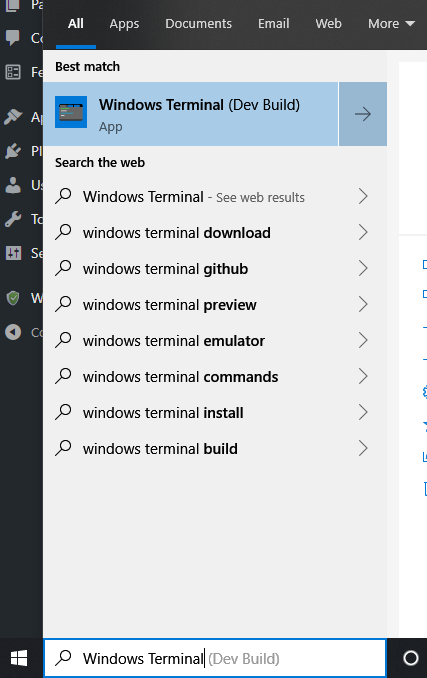Click the Cortana circle icon in taskbar
Image resolution: width=427 pixels, height=678 pixels.
pyautogui.click(x=411, y=658)
